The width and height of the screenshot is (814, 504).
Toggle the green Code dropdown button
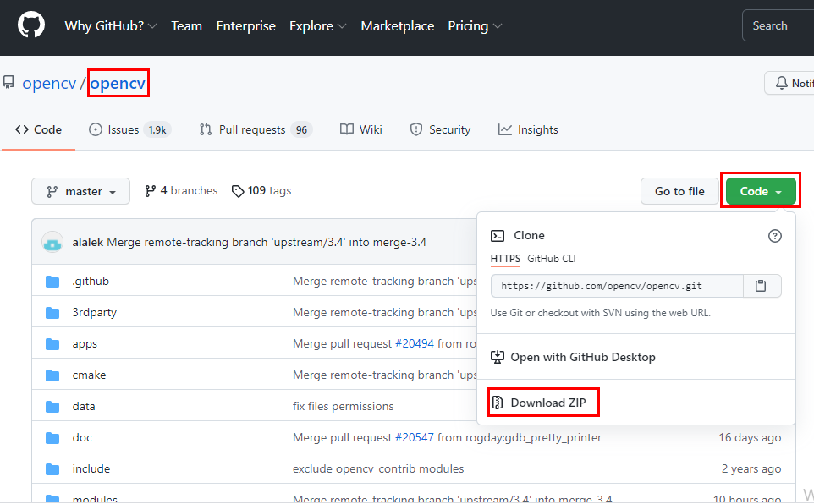click(x=761, y=191)
